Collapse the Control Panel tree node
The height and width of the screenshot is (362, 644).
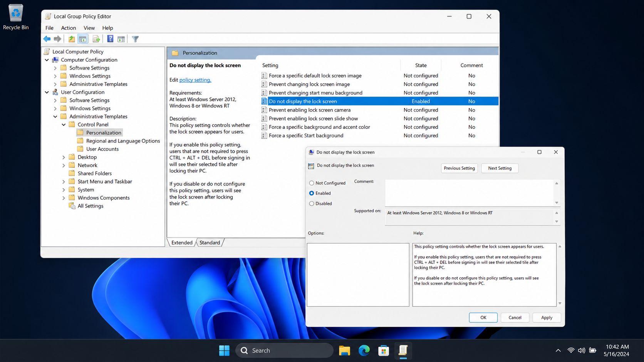click(x=64, y=125)
